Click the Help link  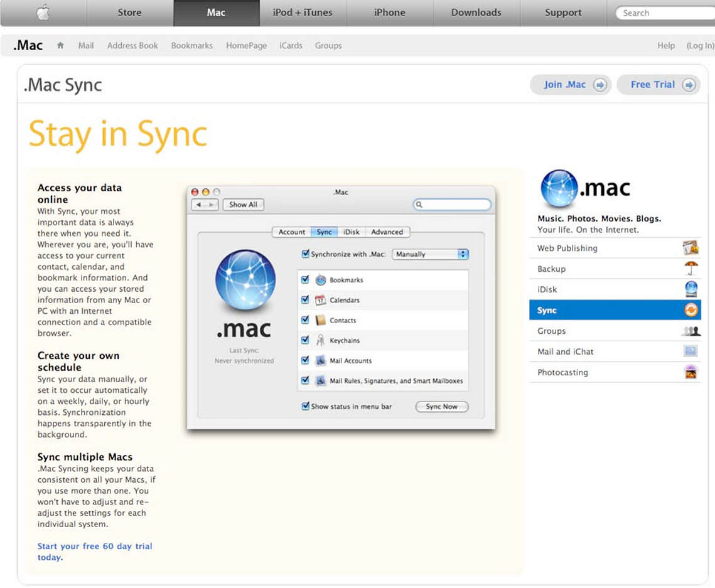pos(666,46)
